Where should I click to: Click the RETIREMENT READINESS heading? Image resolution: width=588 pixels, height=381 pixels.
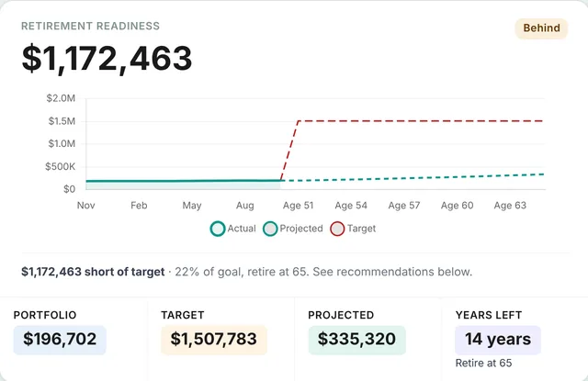(90, 26)
